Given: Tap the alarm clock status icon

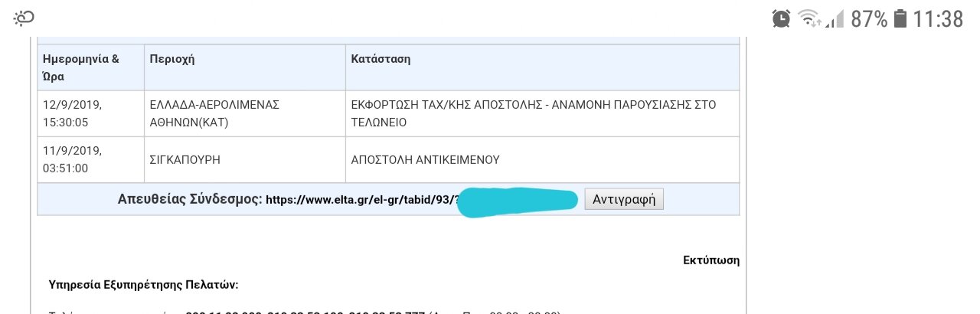Looking at the screenshot, I should (x=781, y=18).
